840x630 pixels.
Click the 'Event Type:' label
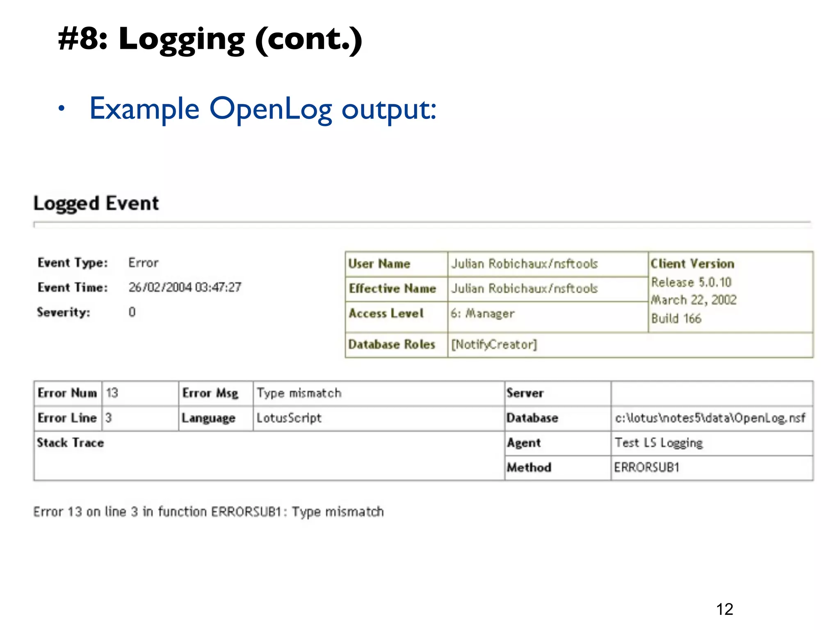click(73, 263)
